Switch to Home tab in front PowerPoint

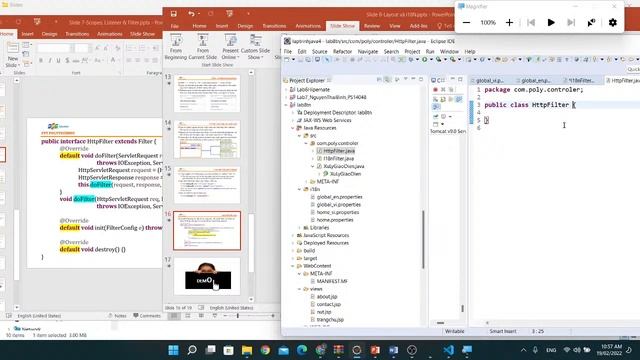tap(199, 26)
